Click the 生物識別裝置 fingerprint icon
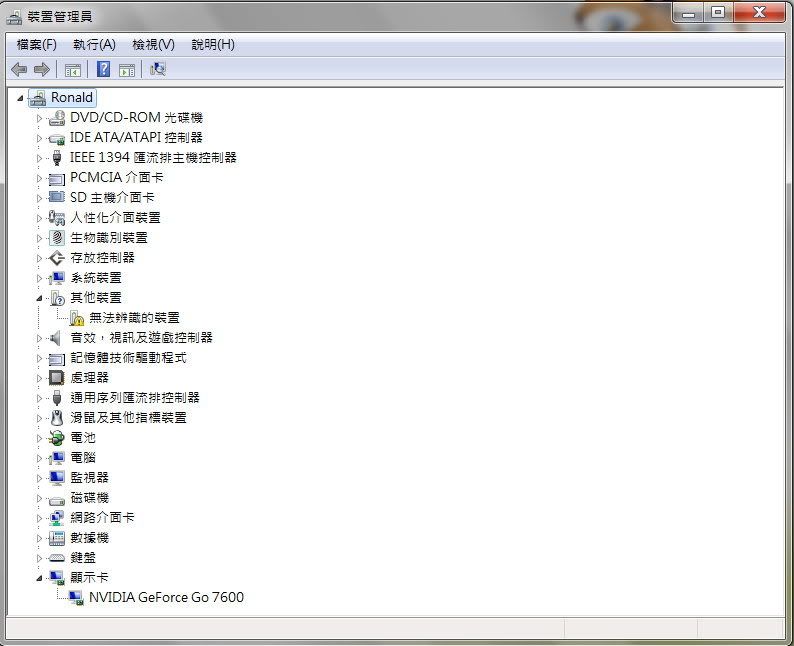Viewport: 794px width, 646px height. [x=57, y=238]
